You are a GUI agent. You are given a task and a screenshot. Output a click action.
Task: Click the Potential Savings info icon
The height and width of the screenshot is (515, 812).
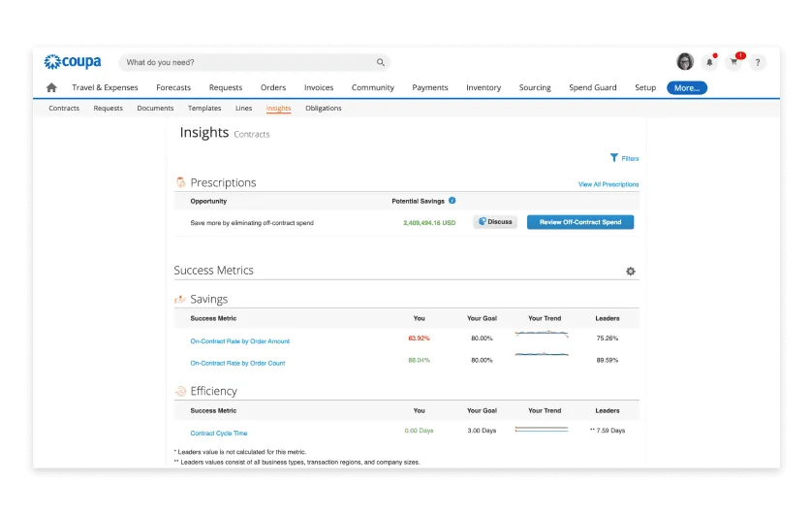[453, 201]
